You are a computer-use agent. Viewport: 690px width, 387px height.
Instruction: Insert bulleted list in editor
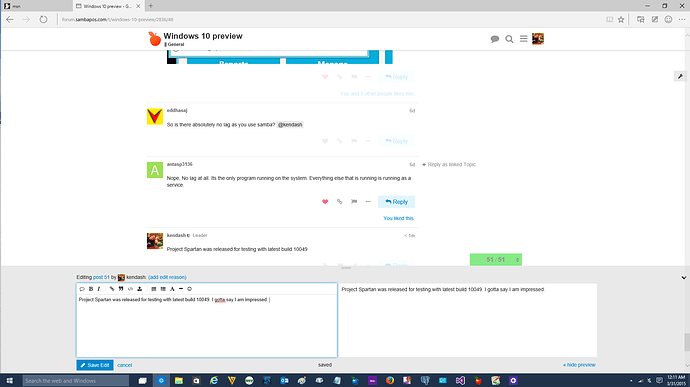pos(163,289)
